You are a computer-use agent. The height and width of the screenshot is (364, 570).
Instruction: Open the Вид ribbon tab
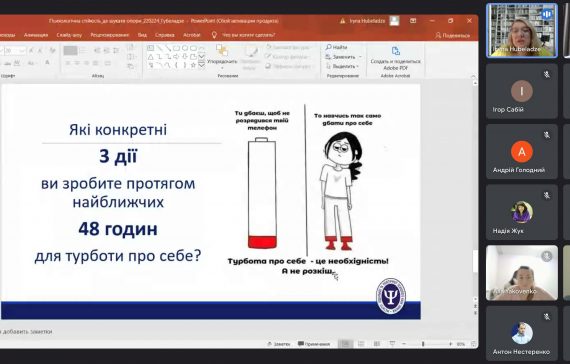pyautogui.click(x=142, y=35)
